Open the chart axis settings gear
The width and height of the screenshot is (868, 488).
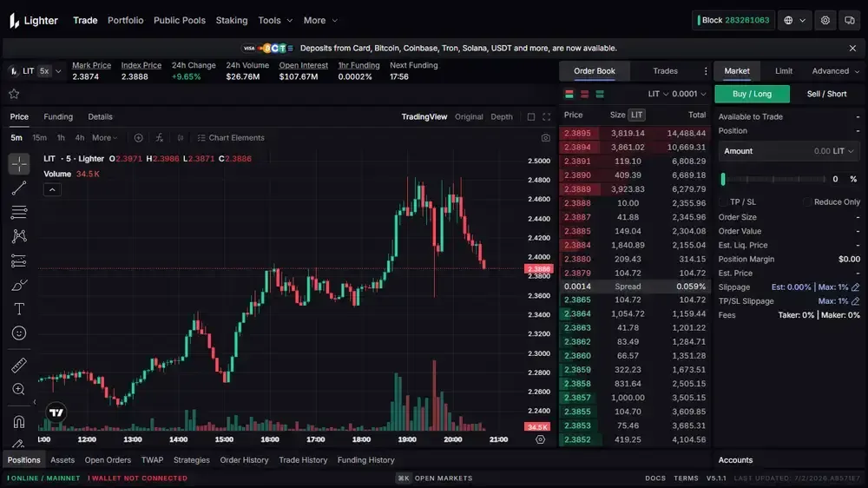click(x=540, y=439)
